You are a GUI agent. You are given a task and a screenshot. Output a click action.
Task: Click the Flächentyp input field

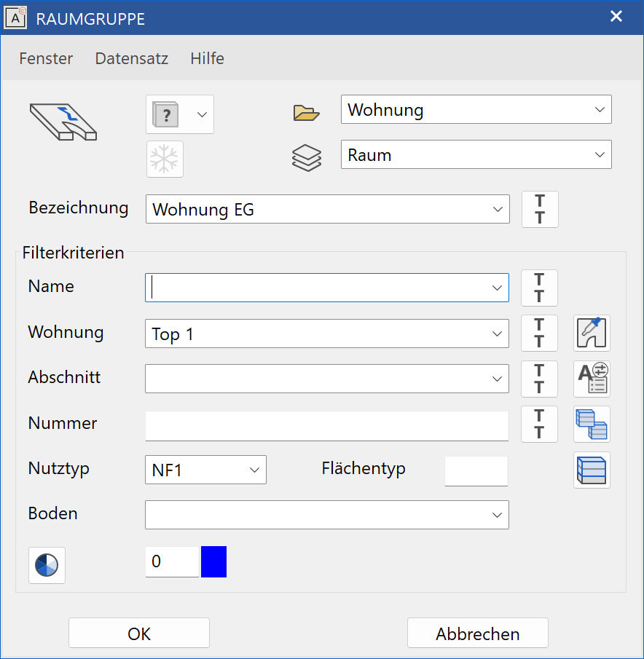pyautogui.click(x=476, y=471)
